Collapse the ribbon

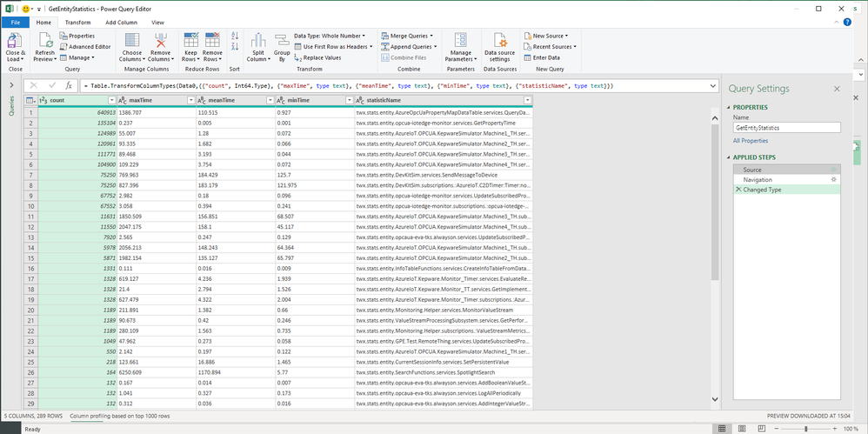coord(837,22)
